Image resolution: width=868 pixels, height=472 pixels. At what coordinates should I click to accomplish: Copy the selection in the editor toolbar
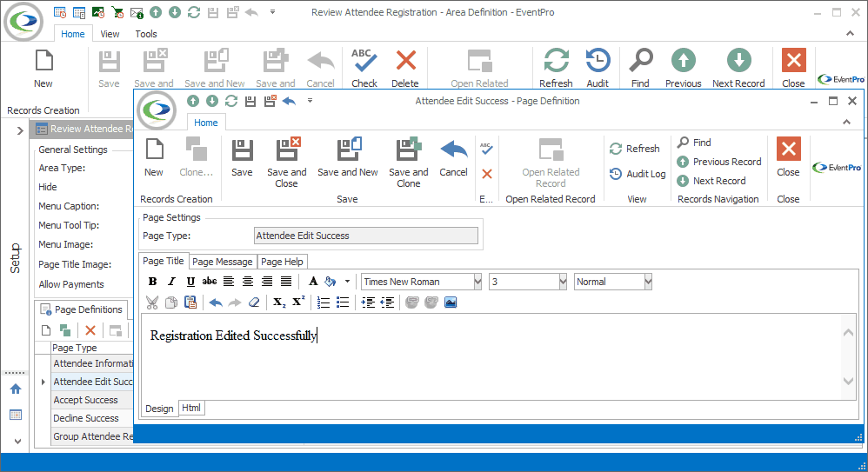tap(171, 302)
